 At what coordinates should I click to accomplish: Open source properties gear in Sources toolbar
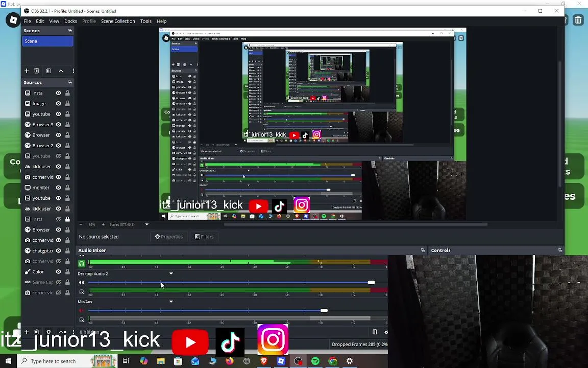click(48, 332)
